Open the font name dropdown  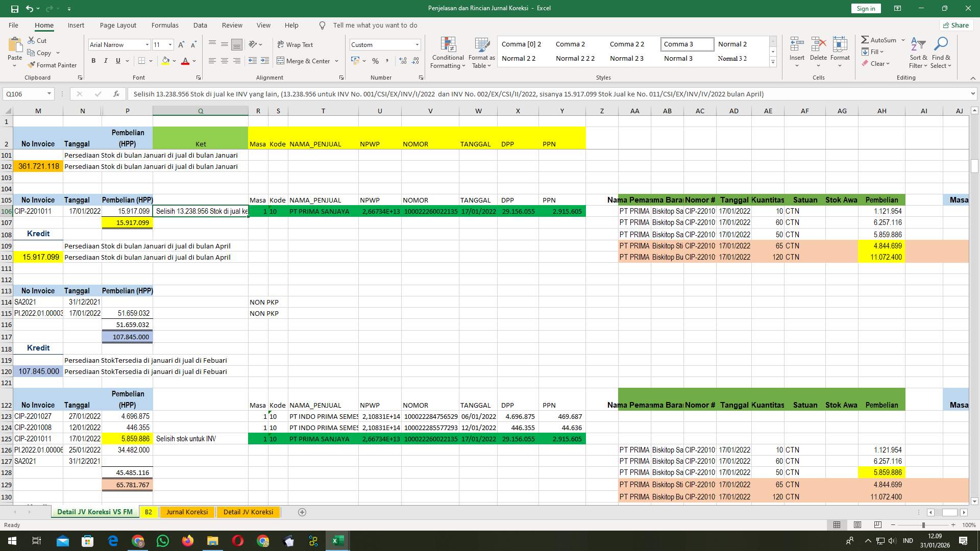coord(147,44)
